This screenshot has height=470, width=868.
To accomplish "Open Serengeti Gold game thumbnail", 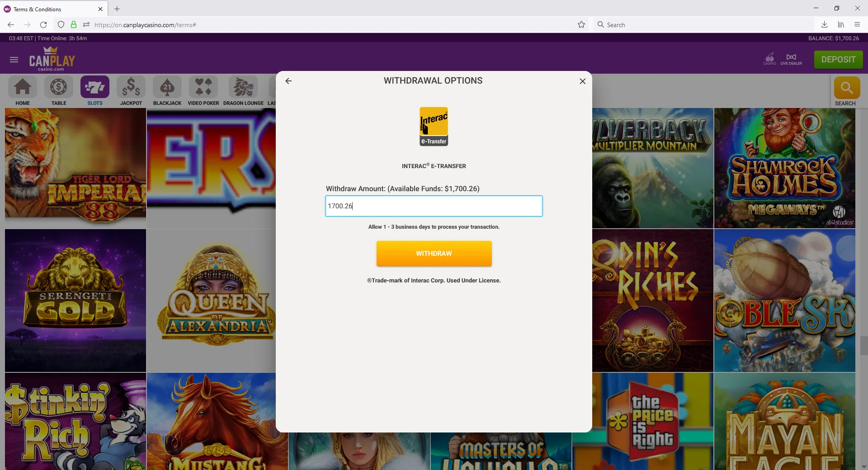I will pos(75,300).
